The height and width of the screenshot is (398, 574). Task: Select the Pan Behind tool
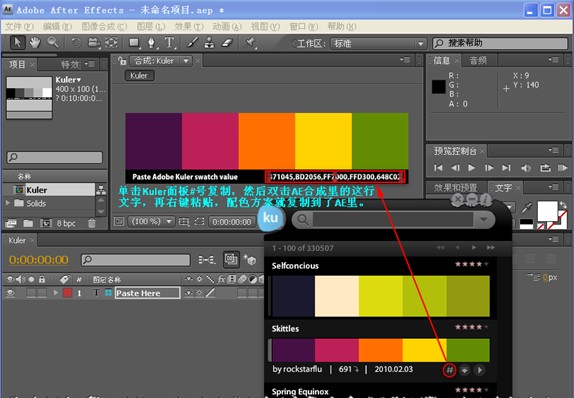[111, 43]
